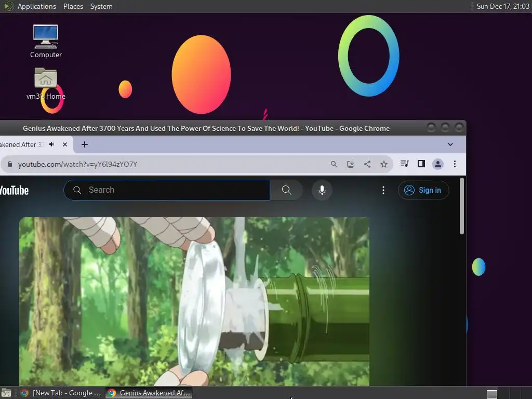The height and width of the screenshot is (399, 532).
Task: Click the youtube.com address bar URL
Action: (x=77, y=164)
